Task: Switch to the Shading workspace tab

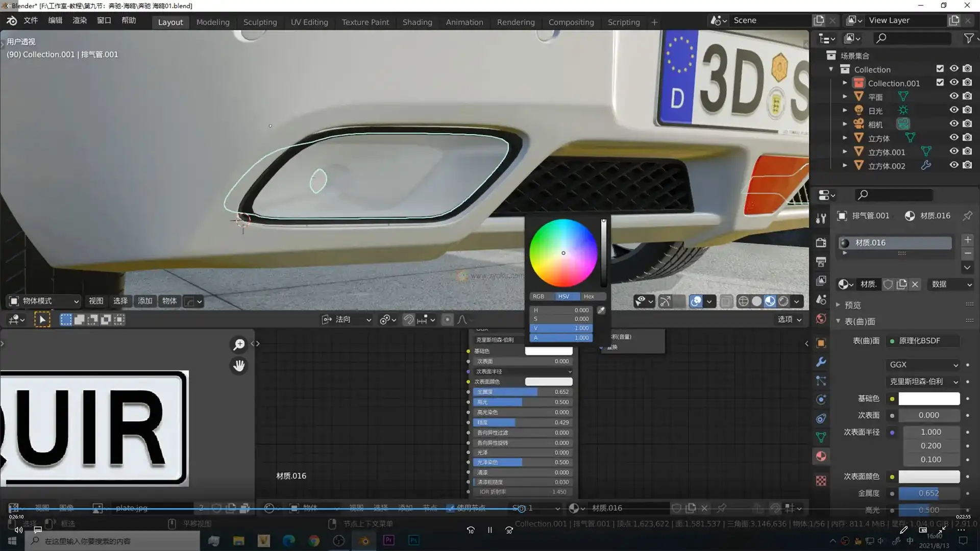Action: point(417,22)
